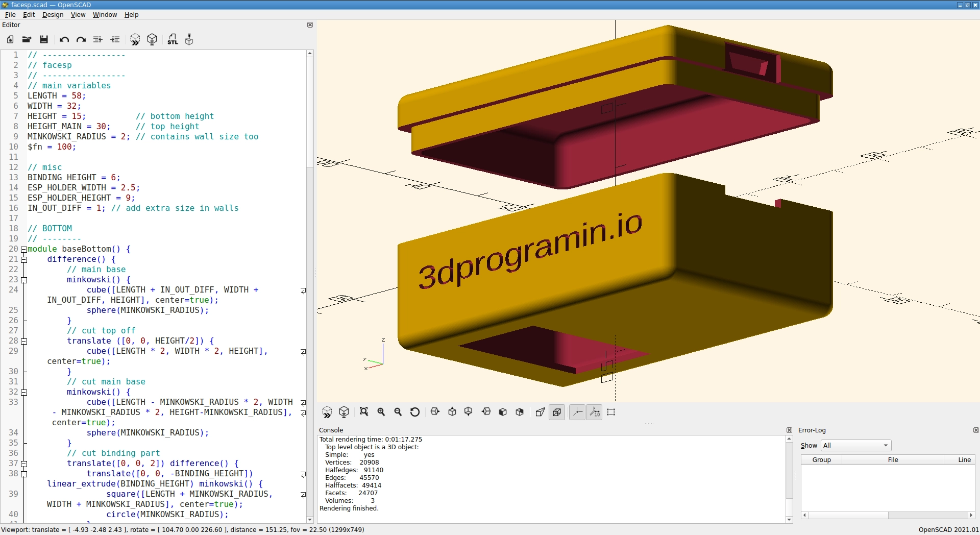Open the File menu
Viewport: 980px width, 535px height.
tap(10, 14)
